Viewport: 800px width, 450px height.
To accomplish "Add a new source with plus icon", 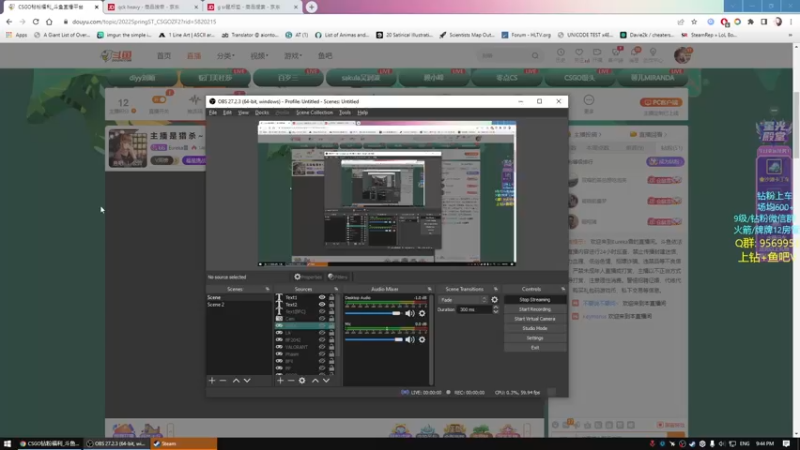I will tap(280, 381).
